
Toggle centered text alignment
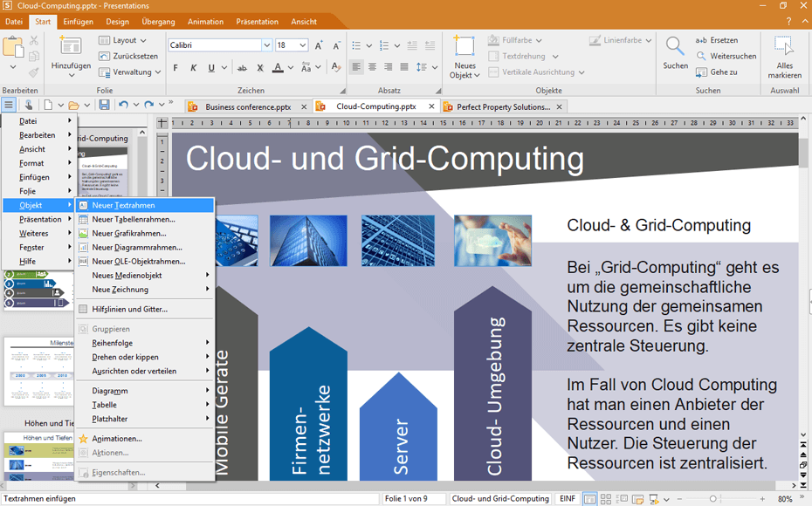372,67
